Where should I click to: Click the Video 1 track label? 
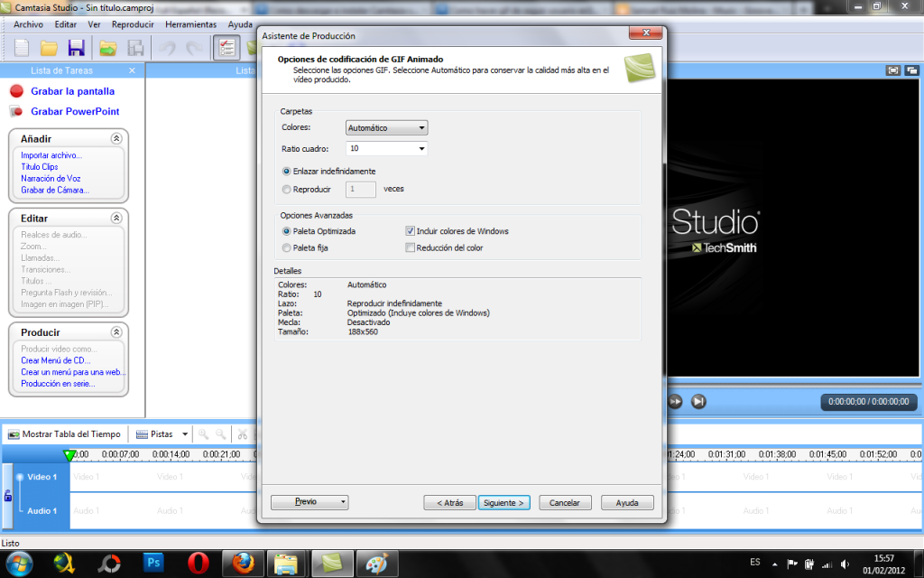(42, 477)
